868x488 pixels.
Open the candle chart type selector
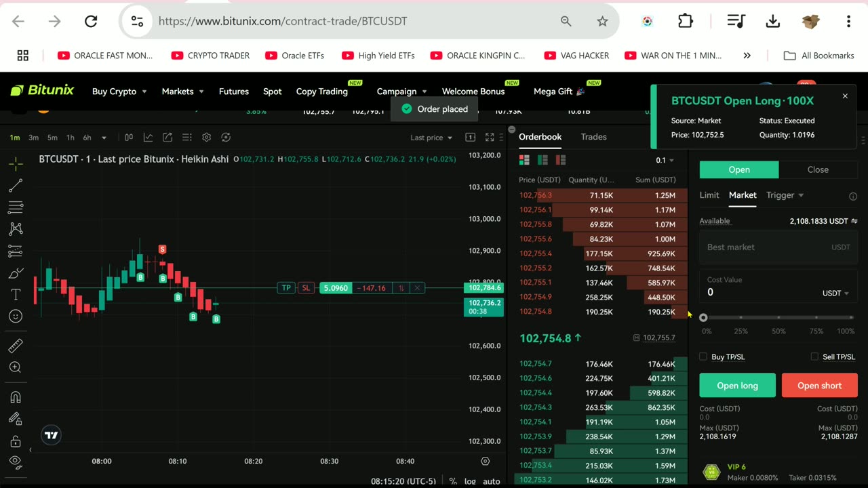coord(129,138)
